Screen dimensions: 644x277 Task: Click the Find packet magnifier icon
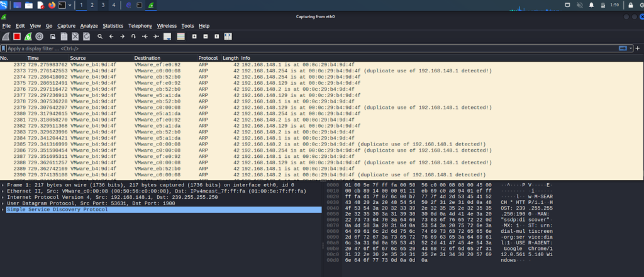(x=100, y=37)
